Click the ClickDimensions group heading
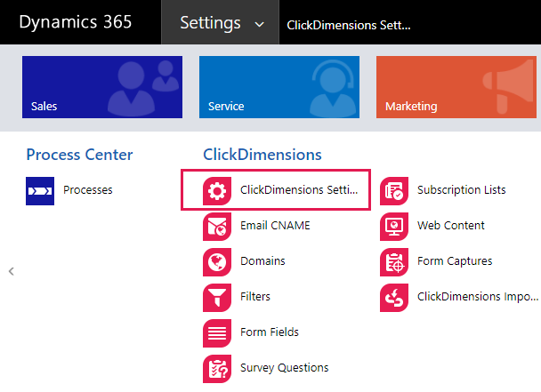This screenshot has height=392, width=541. 262,155
